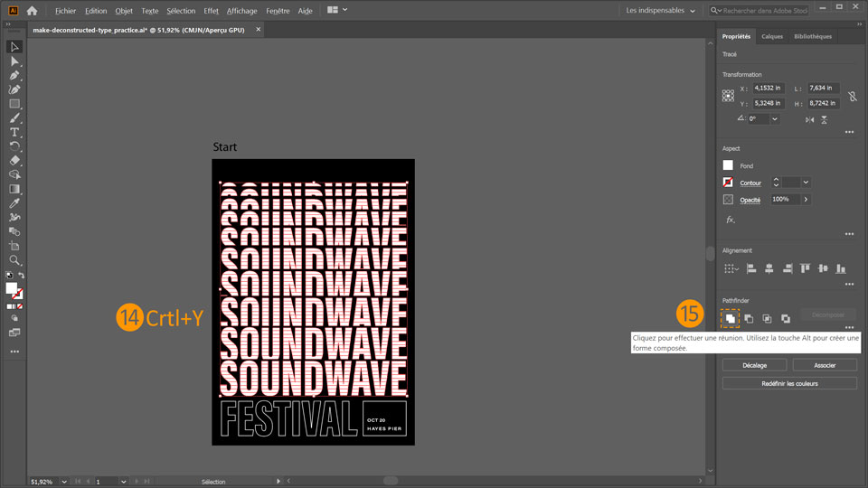Activate the Zoom tool
Viewport: 868px width, 488px height.
point(14,260)
